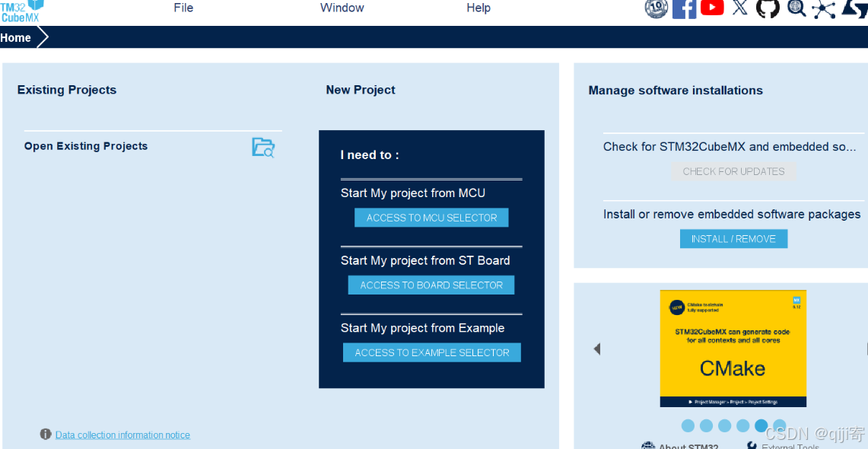The height and width of the screenshot is (449, 868).
Task: Open the ST Facebook page icon
Action: point(684,8)
